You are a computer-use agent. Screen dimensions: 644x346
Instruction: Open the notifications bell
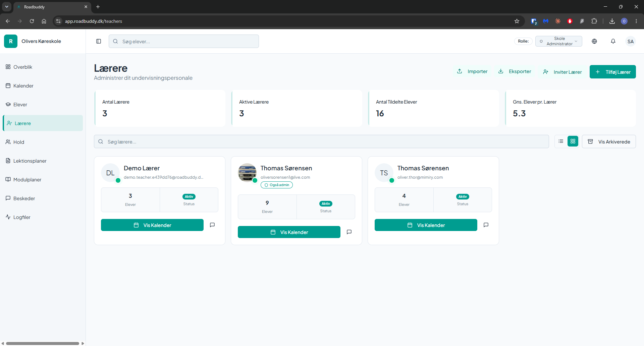tap(613, 41)
